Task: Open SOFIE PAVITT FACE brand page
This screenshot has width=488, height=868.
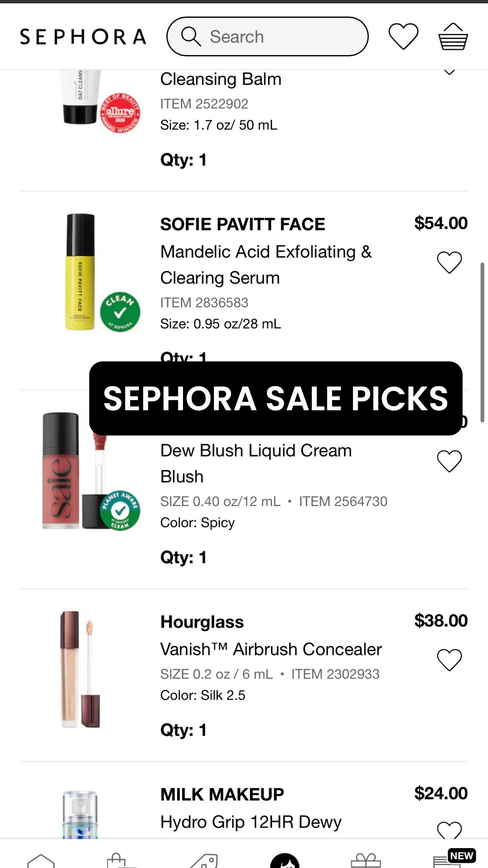Action: 242,224
